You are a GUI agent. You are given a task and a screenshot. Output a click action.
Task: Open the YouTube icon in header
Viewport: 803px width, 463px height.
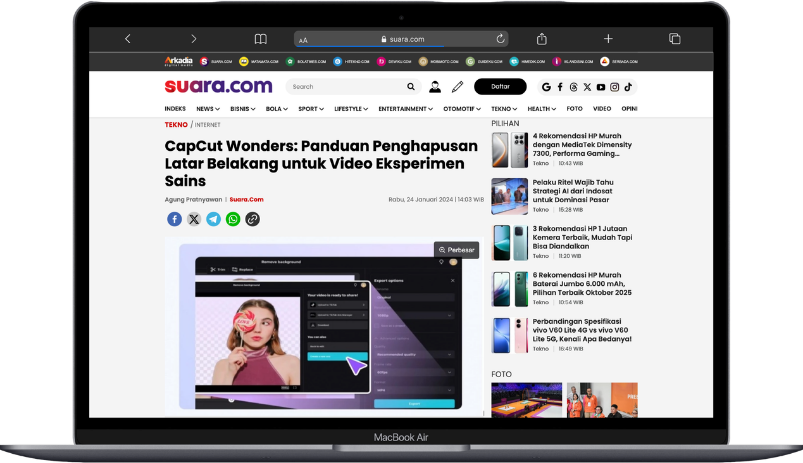click(x=601, y=87)
